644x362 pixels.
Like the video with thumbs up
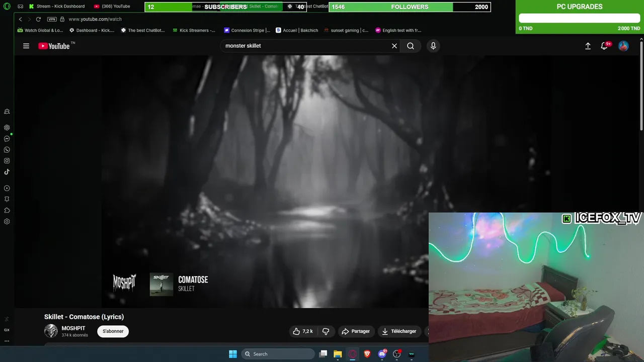pyautogui.click(x=303, y=331)
